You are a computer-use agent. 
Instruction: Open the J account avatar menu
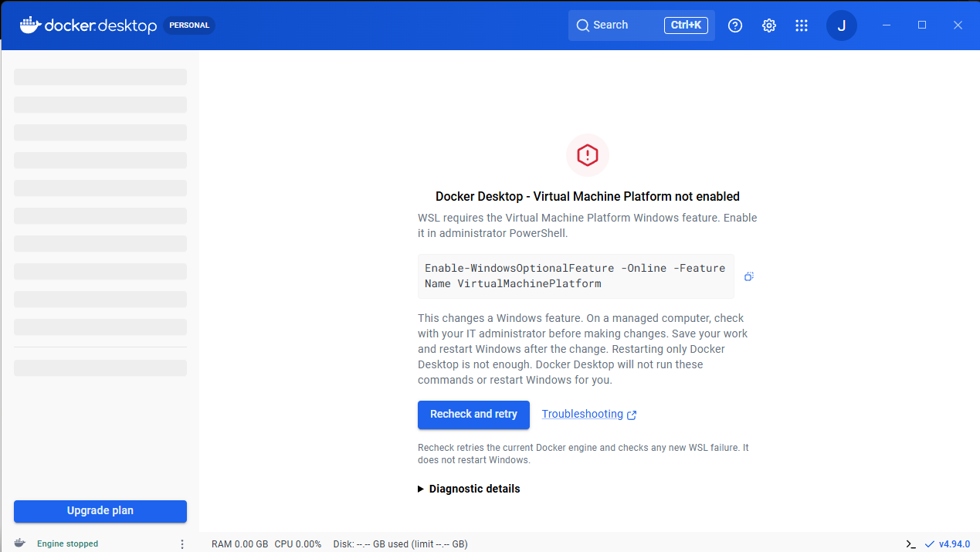click(842, 25)
